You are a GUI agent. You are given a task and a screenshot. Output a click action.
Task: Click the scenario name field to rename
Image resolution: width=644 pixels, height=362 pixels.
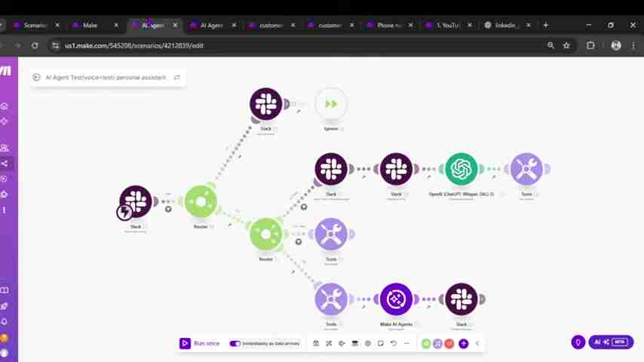coord(106,77)
